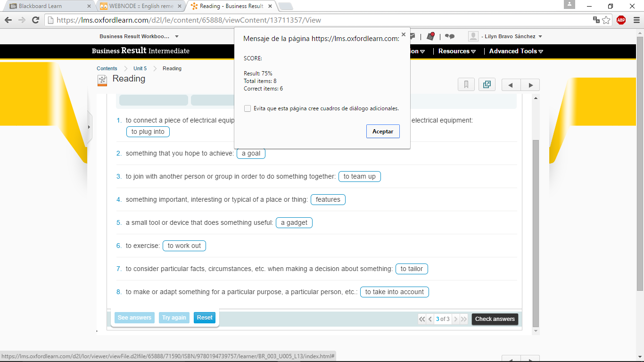
Task: Bookmark this page with star icon
Action: coord(606,20)
